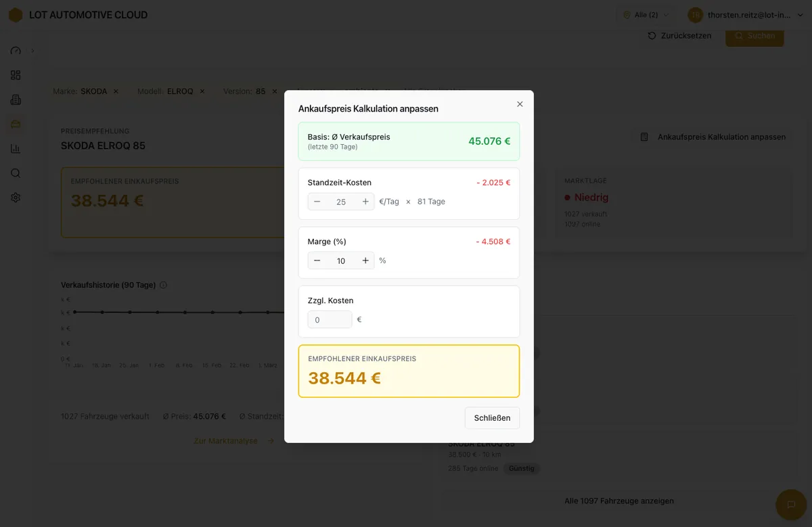Click the Zurücksetzen reset button
Image resolution: width=812 pixels, height=527 pixels.
tap(680, 36)
